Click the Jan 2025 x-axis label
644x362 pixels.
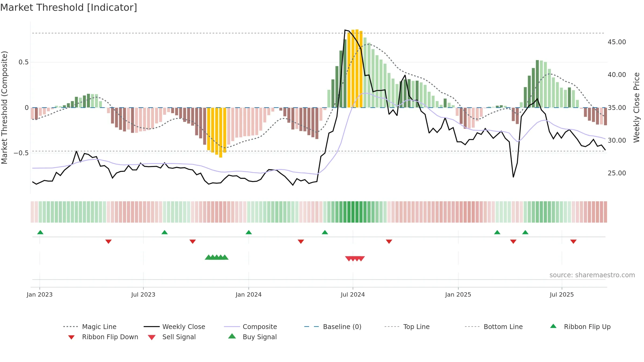click(x=458, y=294)
